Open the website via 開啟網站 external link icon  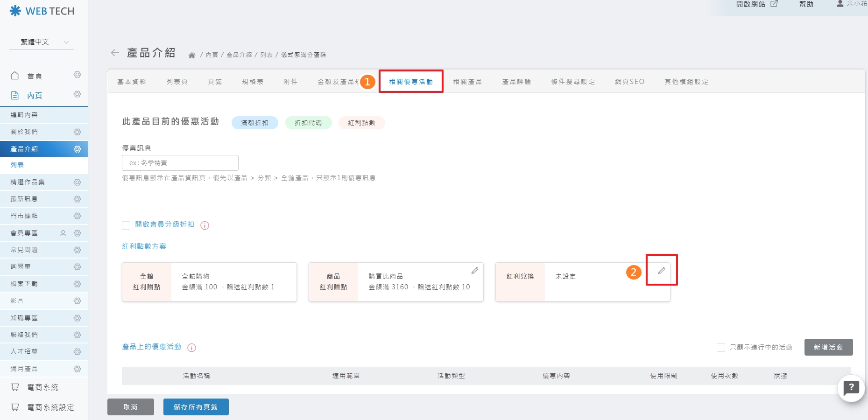775,4
